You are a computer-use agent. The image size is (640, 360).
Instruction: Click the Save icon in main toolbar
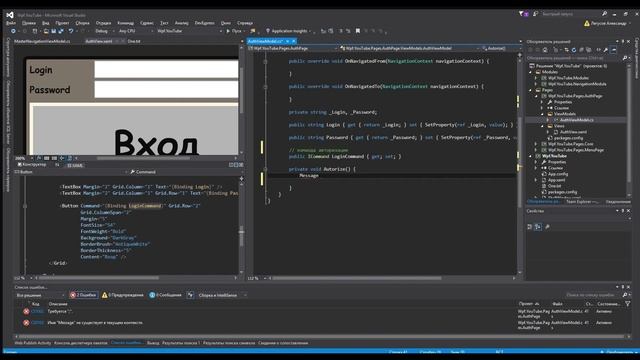(x=53, y=31)
